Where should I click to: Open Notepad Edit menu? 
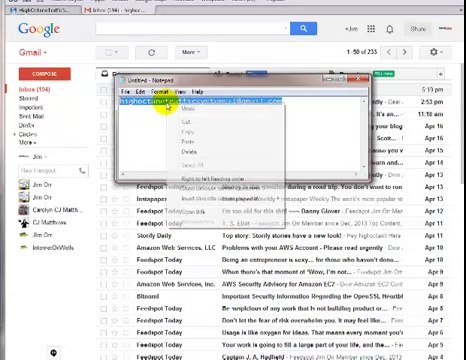coord(140,92)
